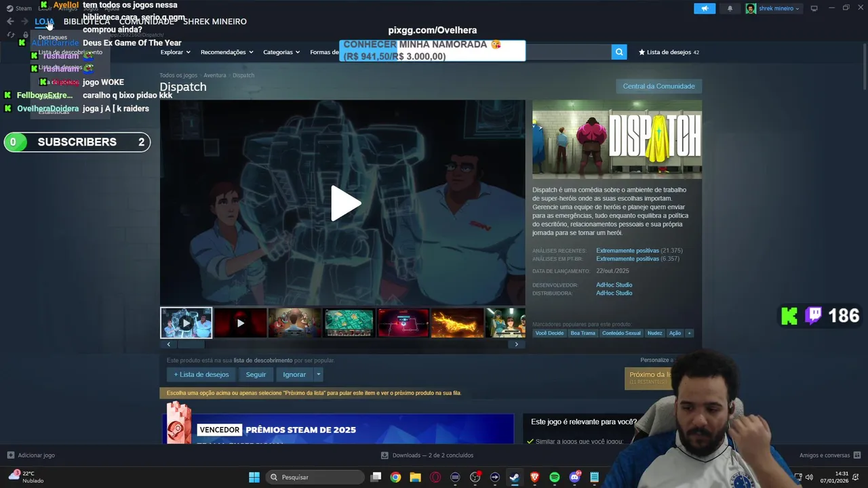This screenshot has width=868, height=488.
Task: Open the Windows Start menu
Action: tap(254, 477)
